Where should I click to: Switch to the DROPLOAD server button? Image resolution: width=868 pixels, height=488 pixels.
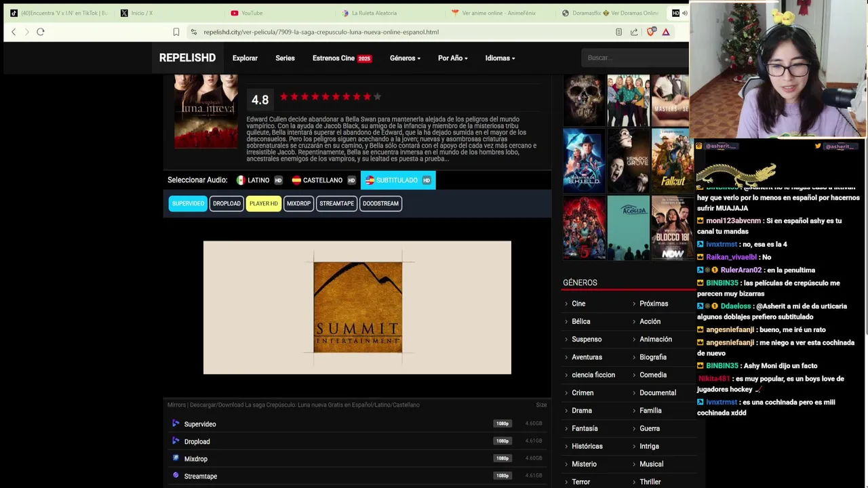coord(226,203)
